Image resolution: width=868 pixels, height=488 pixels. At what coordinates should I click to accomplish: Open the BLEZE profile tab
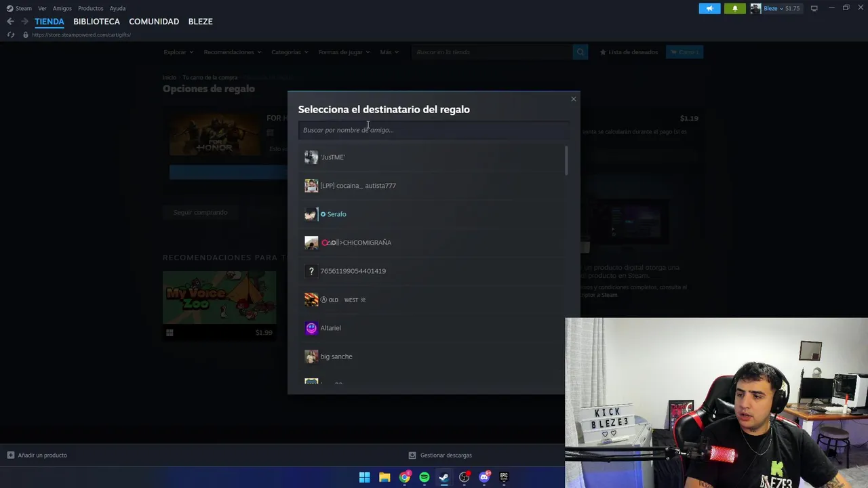[x=200, y=22]
